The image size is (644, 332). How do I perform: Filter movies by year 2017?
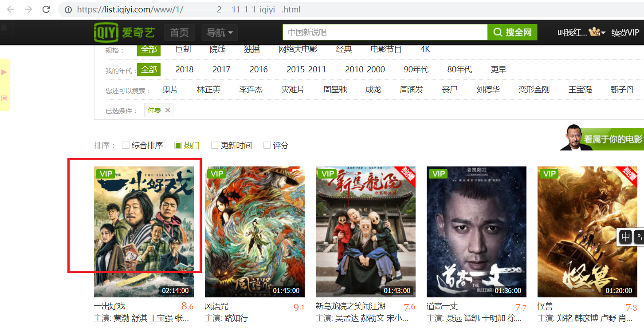pos(221,70)
